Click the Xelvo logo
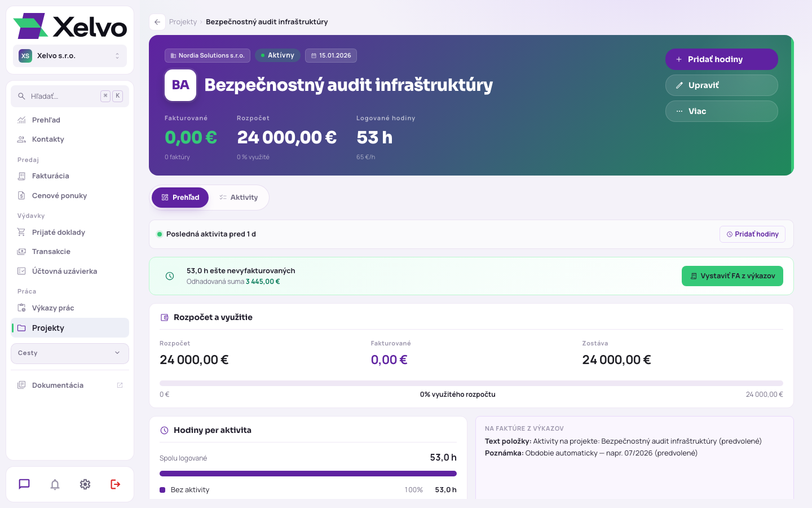This screenshot has height=508, width=812. coord(70,26)
